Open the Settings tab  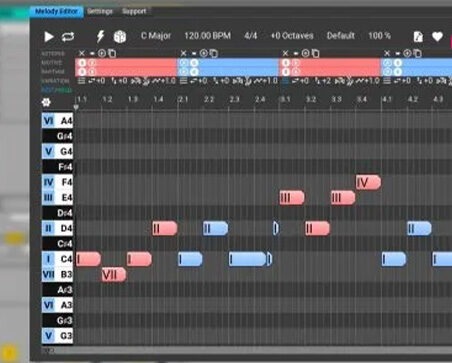click(100, 11)
